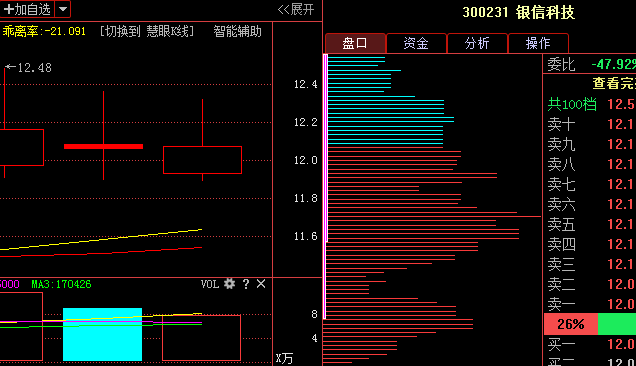Viewport: 636px width, 366px height.
Task: Select the 卖五 order row
Action: [x=590, y=224]
